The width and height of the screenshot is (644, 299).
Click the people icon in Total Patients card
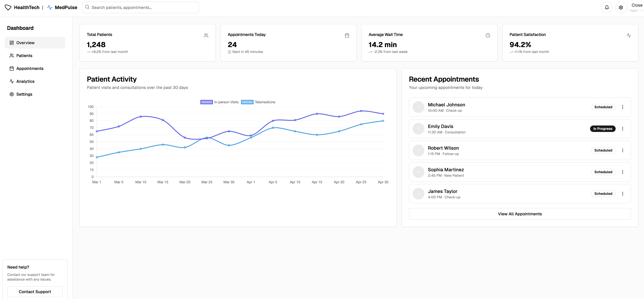[x=206, y=36]
